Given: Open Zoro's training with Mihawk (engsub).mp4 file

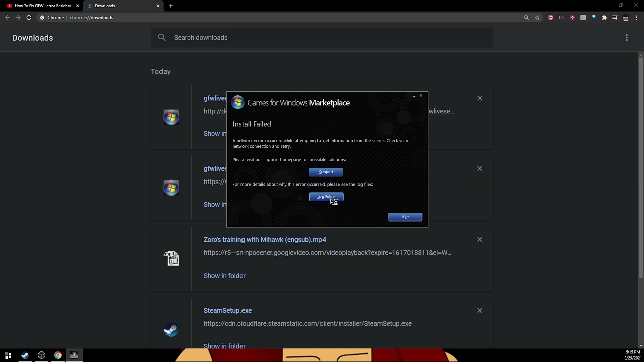Looking at the screenshot, I should coord(265,240).
